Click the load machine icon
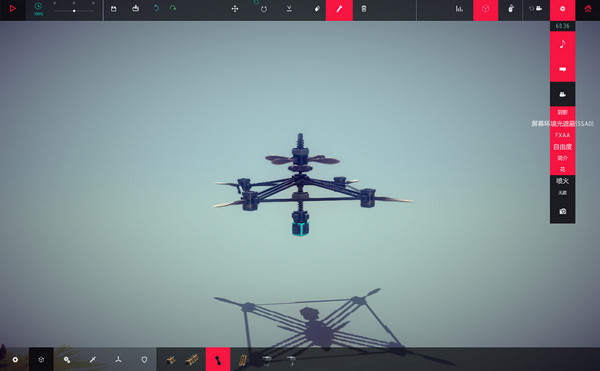Image resolution: width=600 pixels, height=371 pixels. coord(135,8)
